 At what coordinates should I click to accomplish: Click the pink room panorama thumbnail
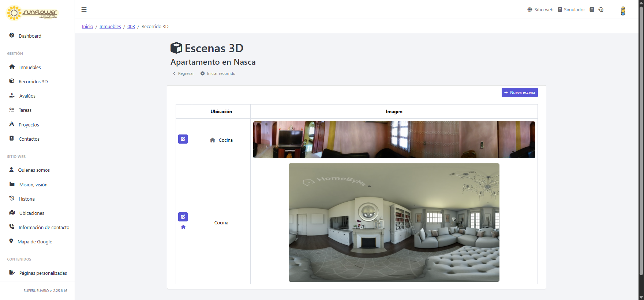pyautogui.click(x=394, y=140)
